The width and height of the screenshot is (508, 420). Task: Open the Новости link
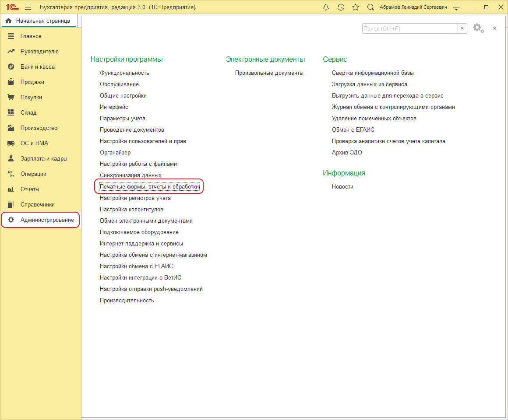pos(342,187)
